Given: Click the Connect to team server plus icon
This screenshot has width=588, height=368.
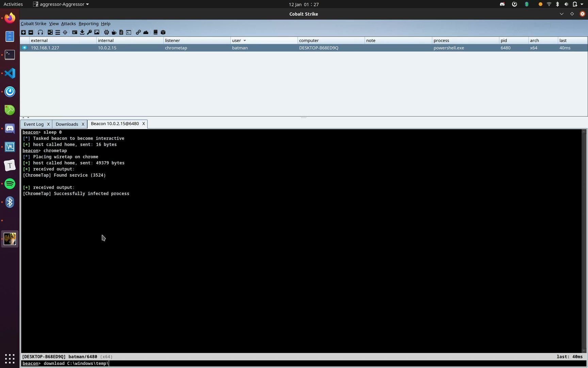Looking at the screenshot, I should click(23, 32).
